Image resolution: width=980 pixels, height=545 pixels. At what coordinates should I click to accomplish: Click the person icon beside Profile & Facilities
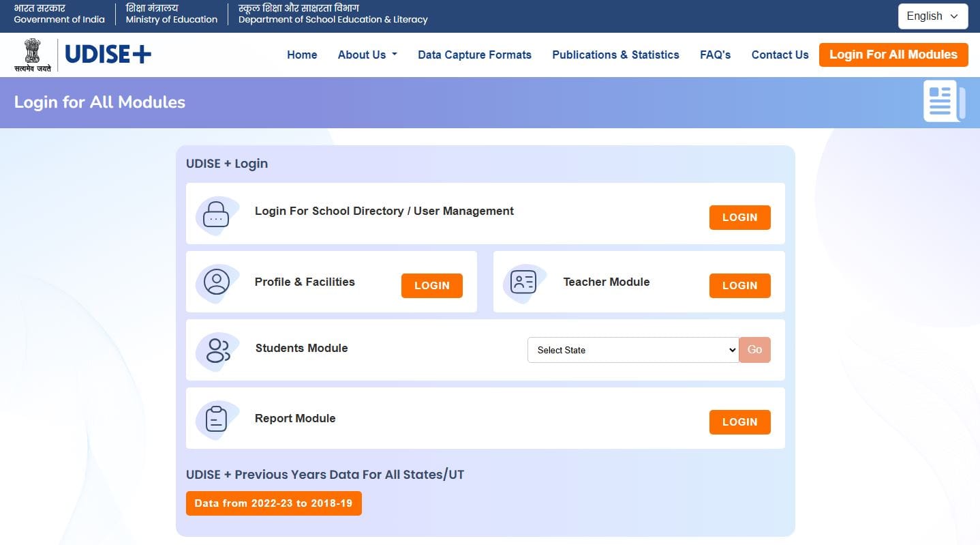tap(217, 282)
